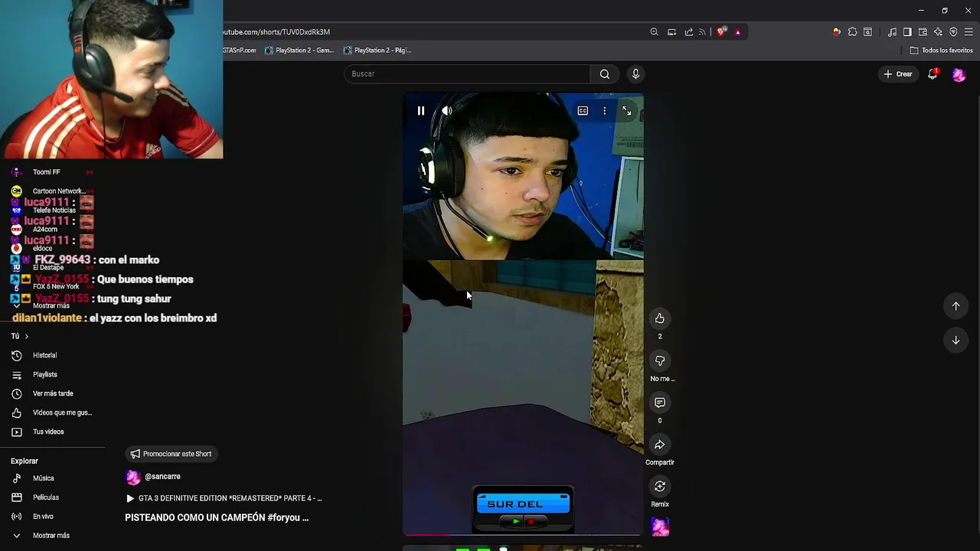Go to the next Short with down arrow
The image size is (980, 551).
click(x=955, y=341)
